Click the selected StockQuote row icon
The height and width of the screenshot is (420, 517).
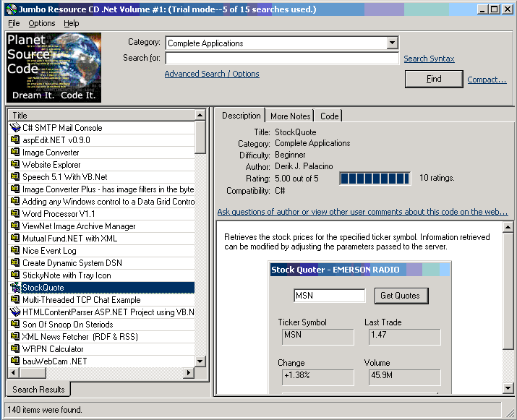click(15, 288)
